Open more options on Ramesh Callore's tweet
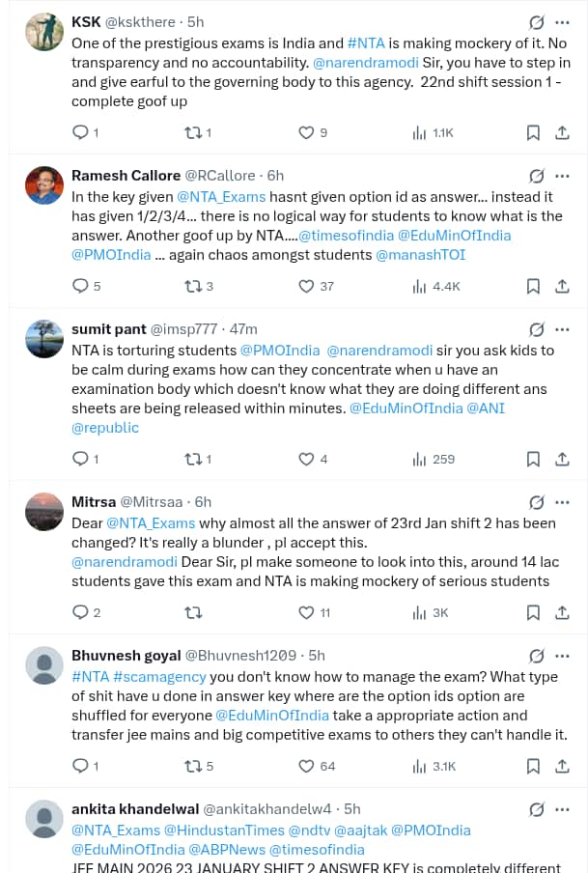Image resolution: width=588 pixels, height=873 pixels. (x=563, y=176)
